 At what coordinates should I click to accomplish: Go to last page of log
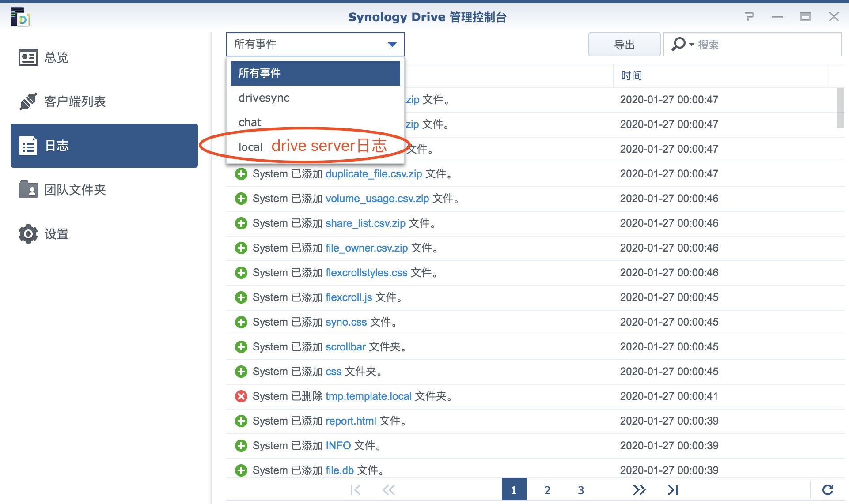tap(673, 490)
